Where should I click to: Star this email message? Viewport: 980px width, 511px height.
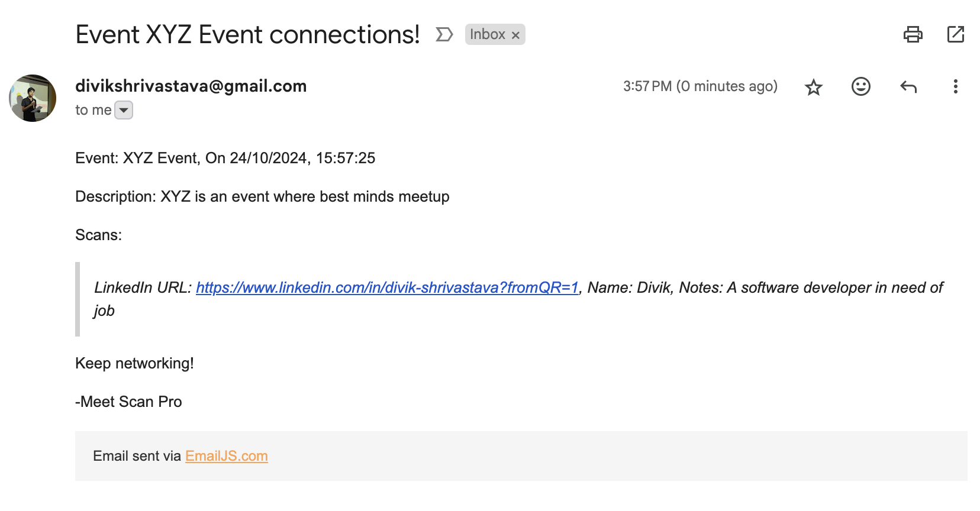(814, 87)
